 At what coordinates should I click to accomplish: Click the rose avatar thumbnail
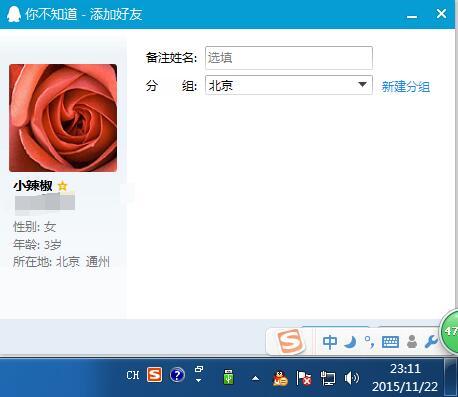click(x=63, y=118)
